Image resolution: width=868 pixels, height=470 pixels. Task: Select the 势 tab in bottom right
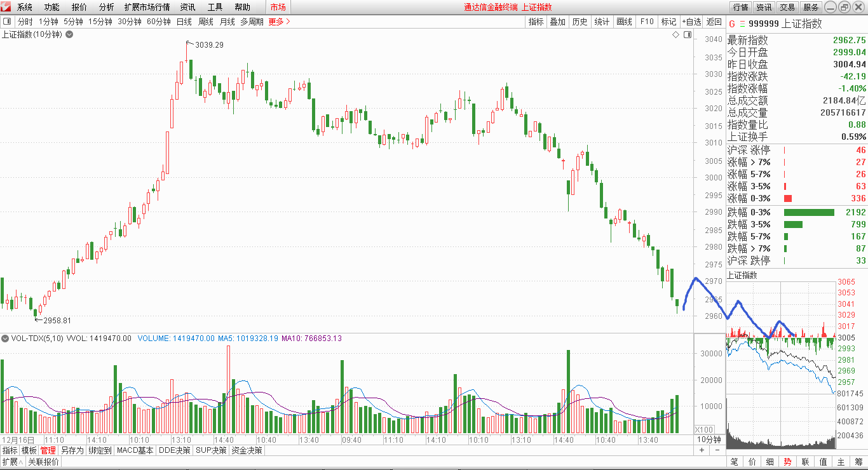pos(787,462)
